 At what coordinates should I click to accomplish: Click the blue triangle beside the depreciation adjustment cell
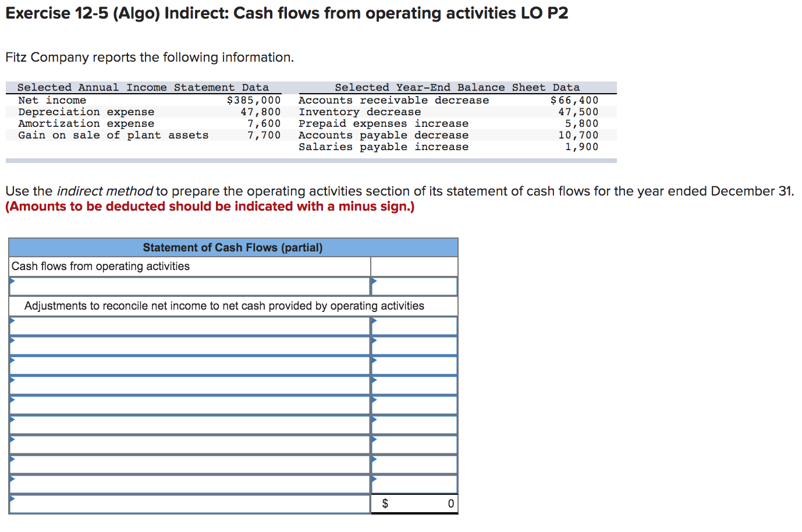coord(375,321)
